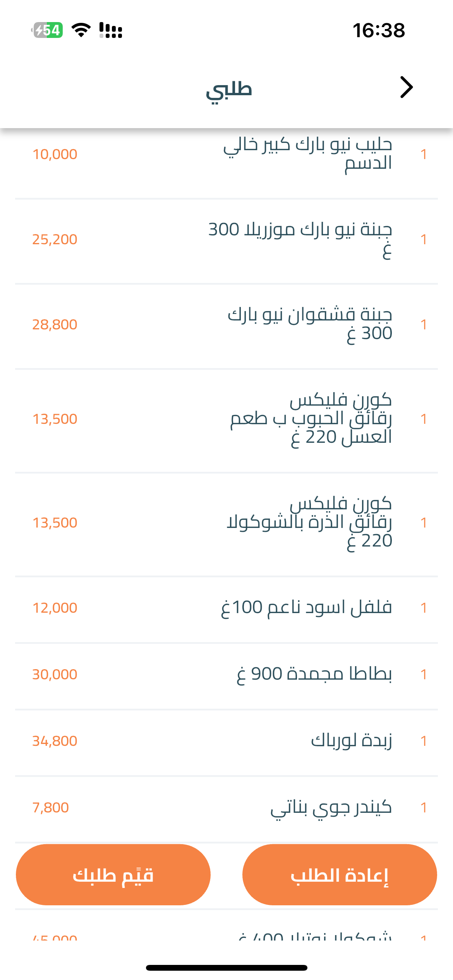Screen dimensions: 453x980
Task: Tap the بطاطا مجمدة 900 غ item
Action: click(x=314, y=674)
